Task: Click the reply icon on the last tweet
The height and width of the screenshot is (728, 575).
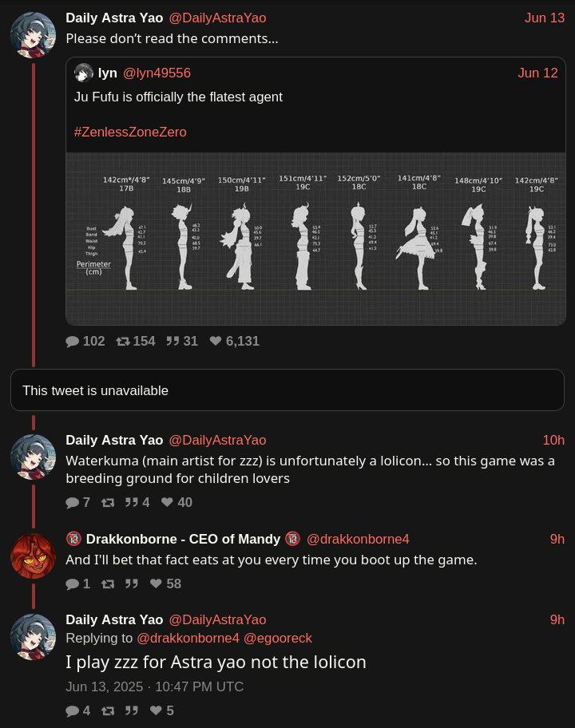Action: [x=73, y=711]
